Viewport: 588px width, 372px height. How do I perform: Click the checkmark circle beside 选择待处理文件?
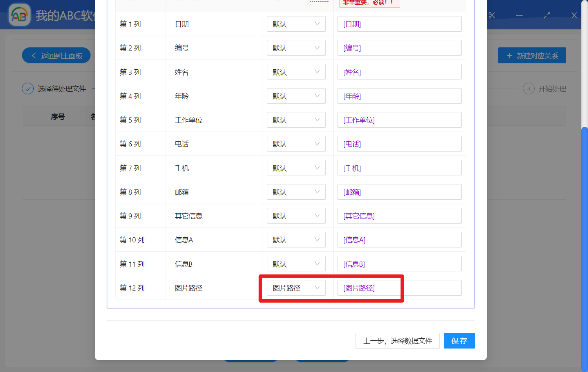28,88
